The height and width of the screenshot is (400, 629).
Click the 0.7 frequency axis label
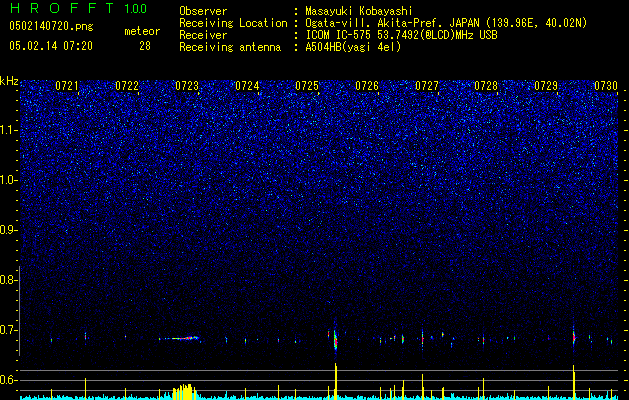8,330
